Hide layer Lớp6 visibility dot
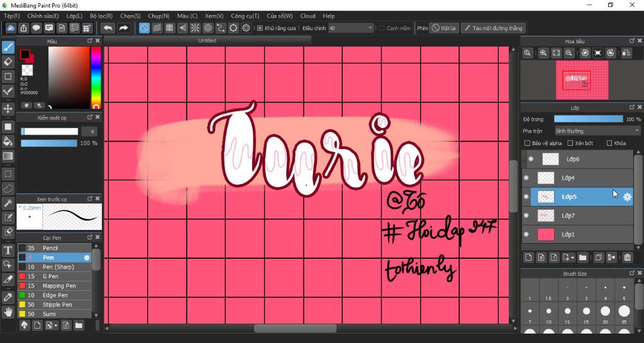 click(531, 159)
